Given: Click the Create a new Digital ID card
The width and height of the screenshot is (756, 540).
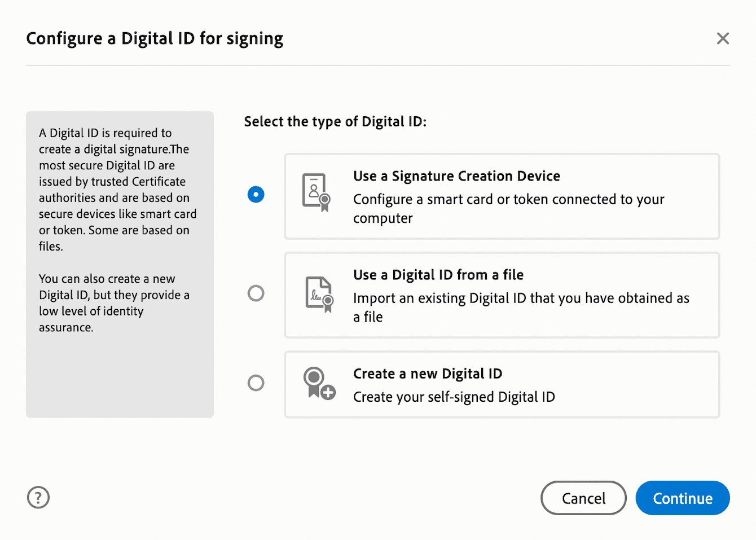Looking at the screenshot, I should coord(502,384).
